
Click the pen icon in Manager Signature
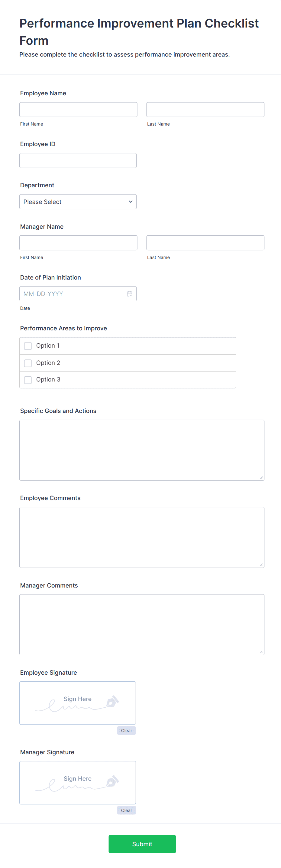112,781
